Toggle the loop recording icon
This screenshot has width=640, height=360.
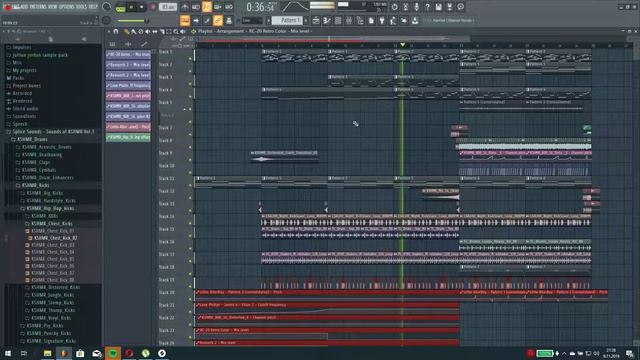pyautogui.click(x=229, y=7)
